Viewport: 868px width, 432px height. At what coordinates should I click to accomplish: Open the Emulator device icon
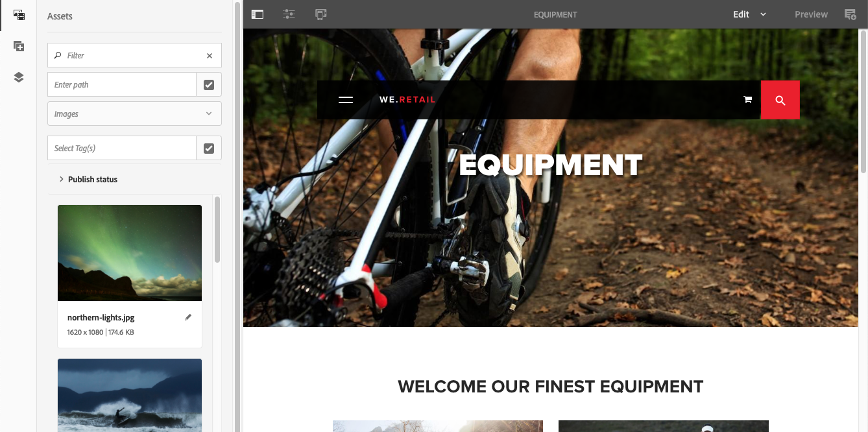[x=320, y=14]
